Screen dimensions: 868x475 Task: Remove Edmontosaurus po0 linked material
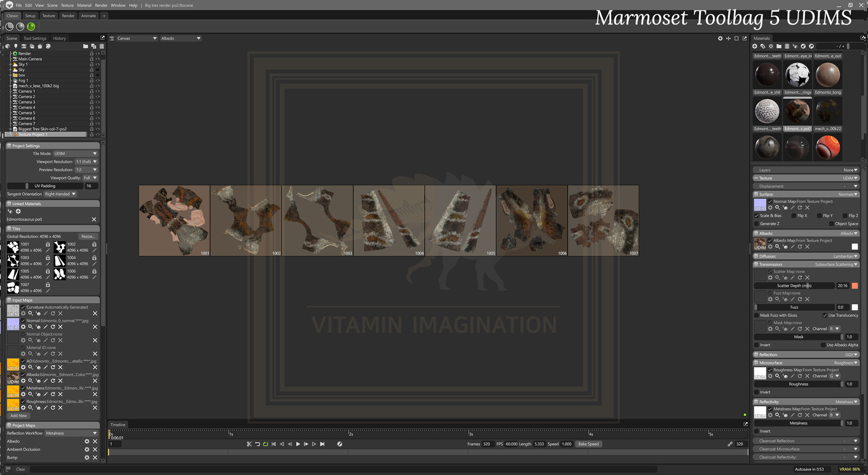click(94, 220)
